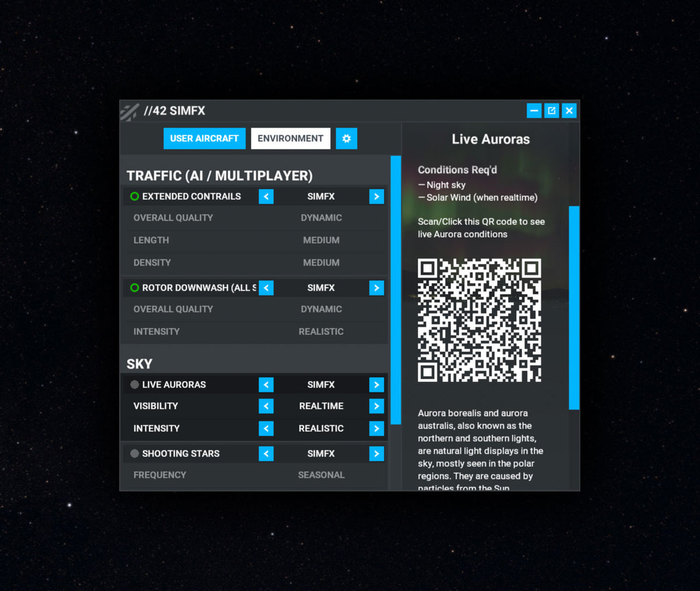The height and width of the screenshot is (591, 700).
Task: Click the Live Auroras description scrollbar
Action: [x=573, y=307]
